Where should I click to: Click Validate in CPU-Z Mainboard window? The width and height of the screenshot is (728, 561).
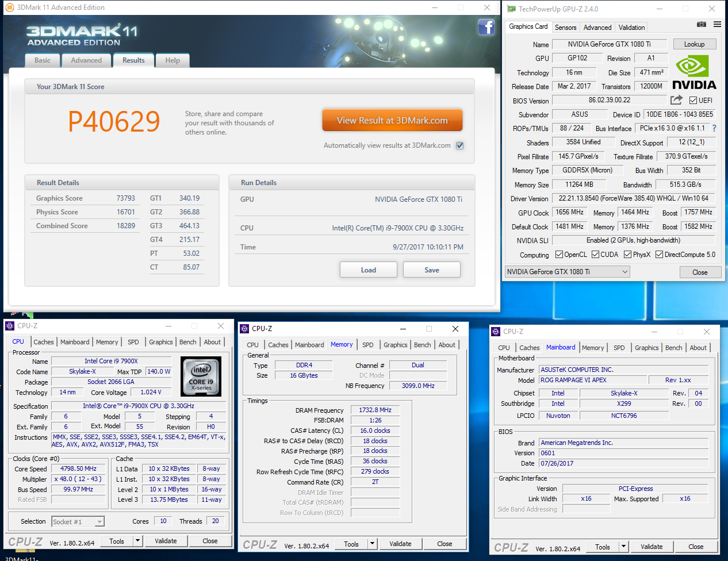[x=652, y=547]
